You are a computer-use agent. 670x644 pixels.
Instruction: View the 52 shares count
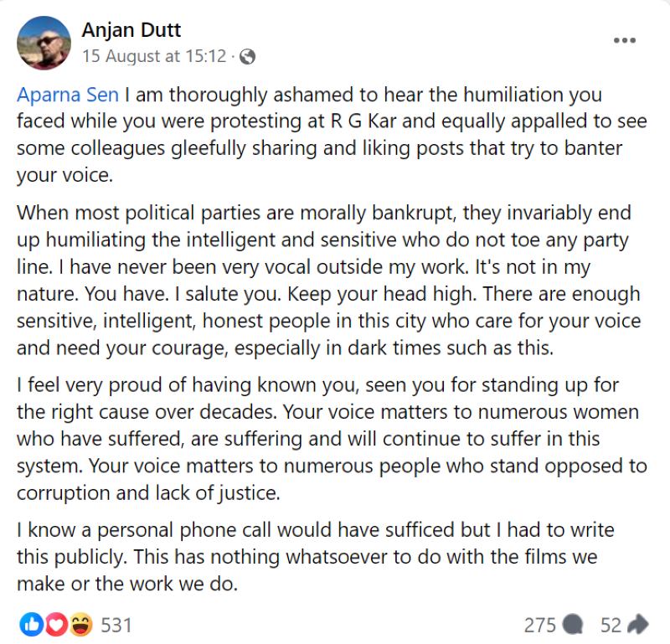tap(611, 624)
